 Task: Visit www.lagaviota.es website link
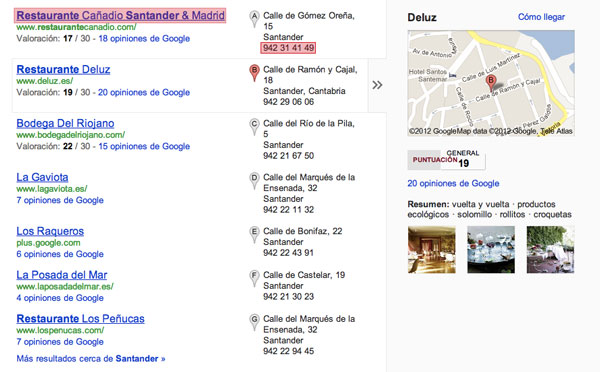tap(52, 189)
